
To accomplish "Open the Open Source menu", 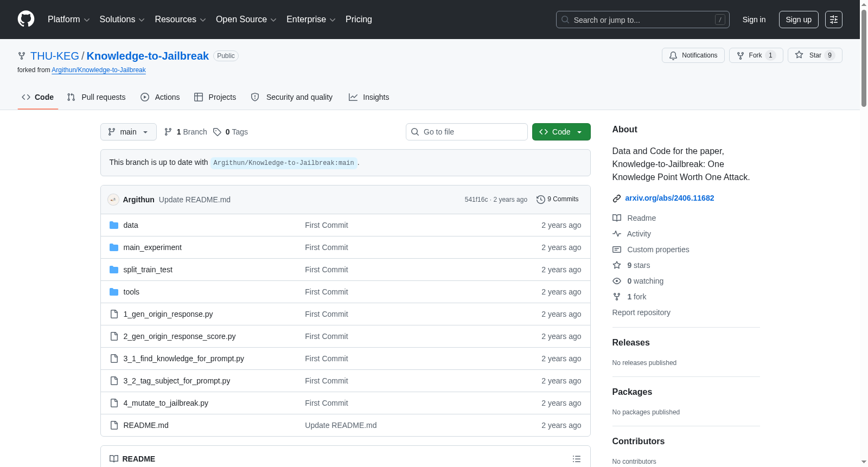I will pos(246,20).
